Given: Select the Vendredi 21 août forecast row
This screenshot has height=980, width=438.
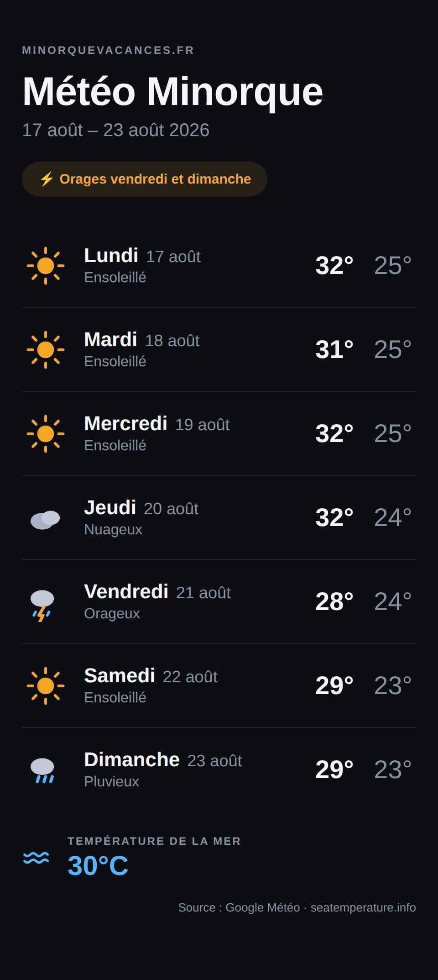Looking at the screenshot, I should click(219, 601).
